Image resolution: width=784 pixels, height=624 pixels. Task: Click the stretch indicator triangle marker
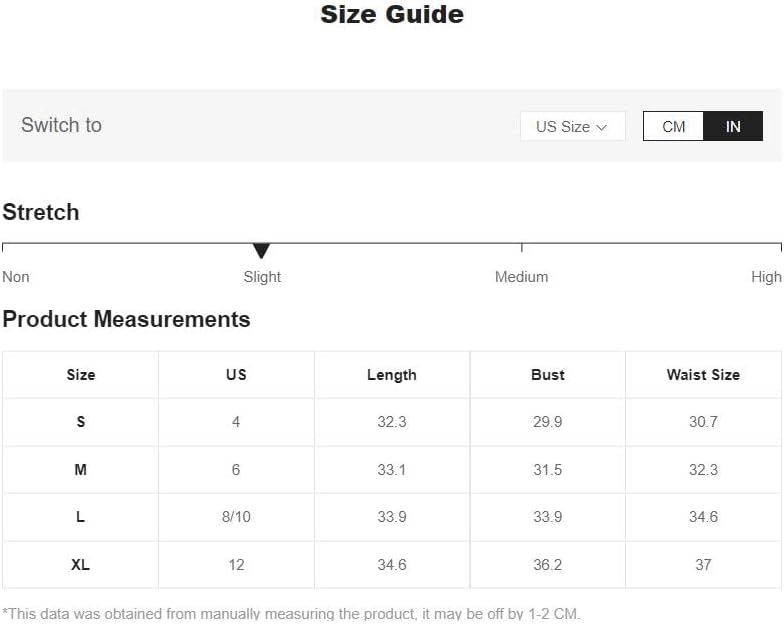point(261,250)
